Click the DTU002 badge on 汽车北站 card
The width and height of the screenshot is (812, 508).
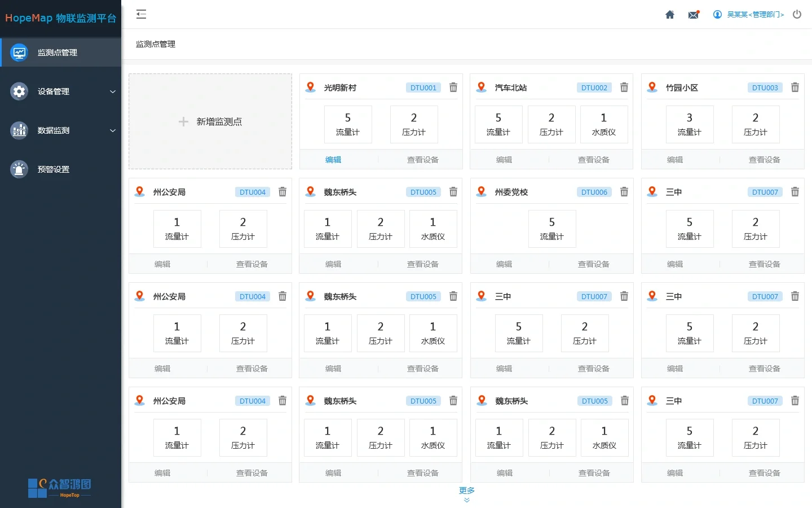pyautogui.click(x=594, y=87)
